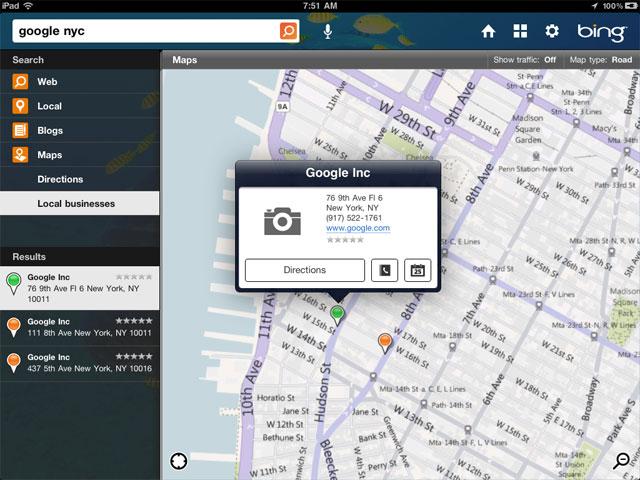
Task: Open the Web search category
Action: (80, 82)
